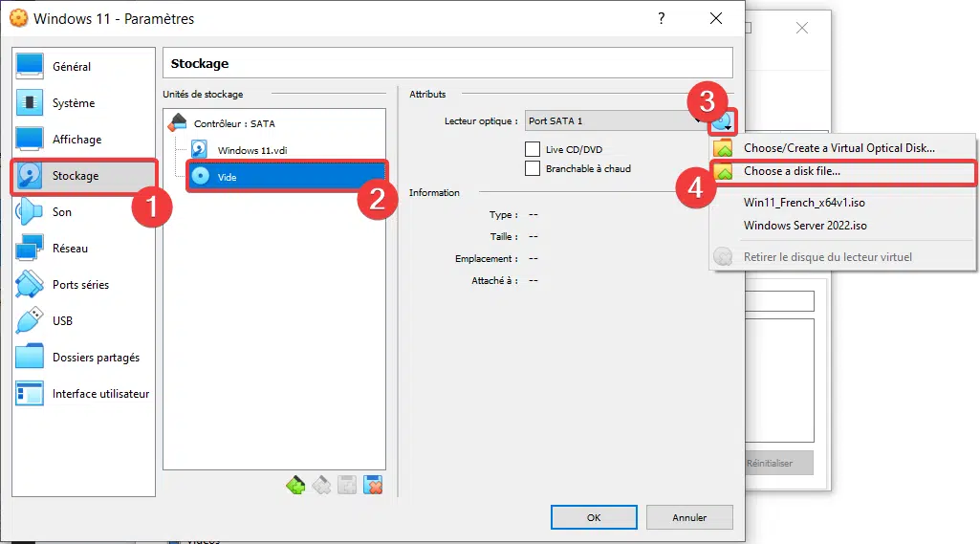Image resolution: width=980 pixels, height=544 pixels.
Task: Click the remove disk icon in the menu
Action: 723,257
